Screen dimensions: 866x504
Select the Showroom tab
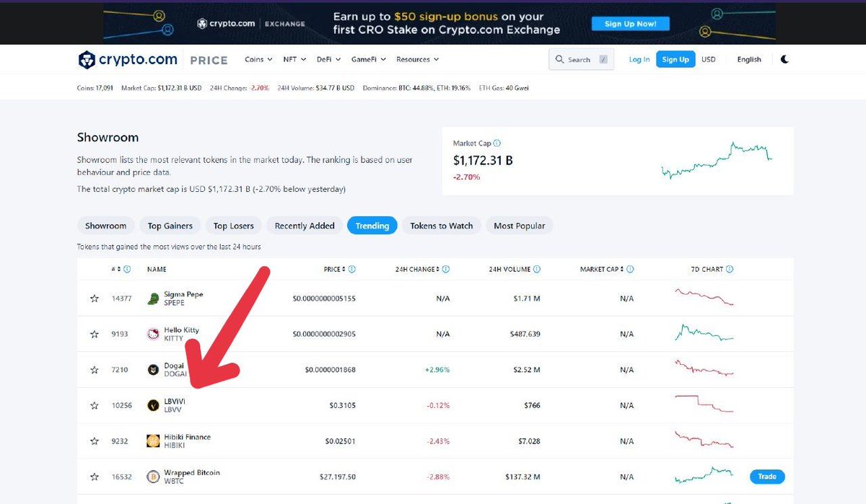[x=106, y=226]
